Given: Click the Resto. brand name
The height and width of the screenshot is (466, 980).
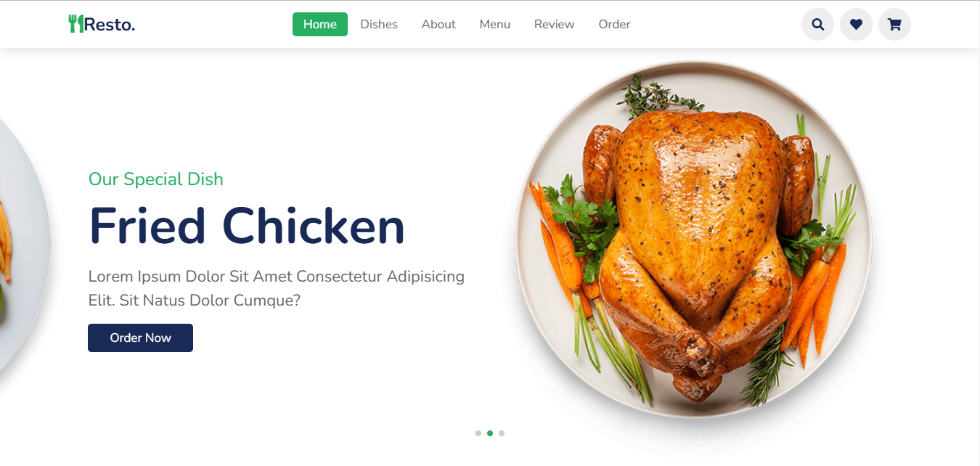Looking at the screenshot, I should tap(110, 25).
